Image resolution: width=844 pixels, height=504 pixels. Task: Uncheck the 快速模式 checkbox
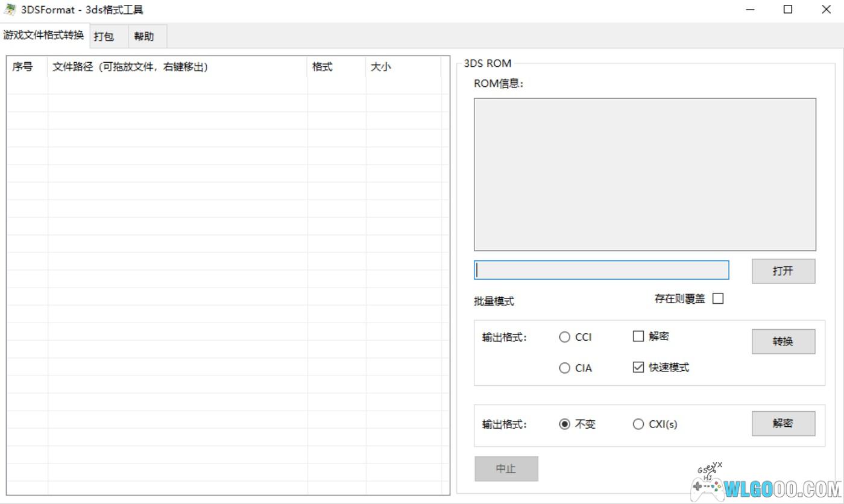(x=638, y=367)
